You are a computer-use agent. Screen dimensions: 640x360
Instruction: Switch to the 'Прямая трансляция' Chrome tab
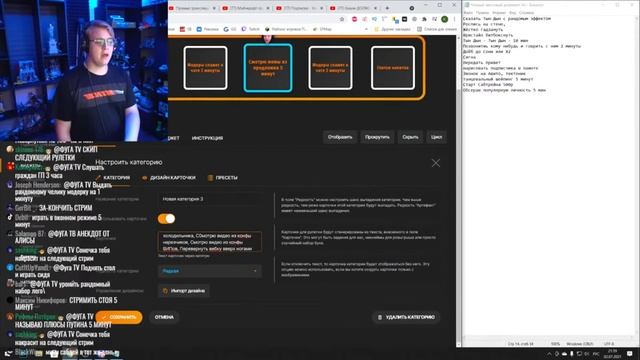193,8
